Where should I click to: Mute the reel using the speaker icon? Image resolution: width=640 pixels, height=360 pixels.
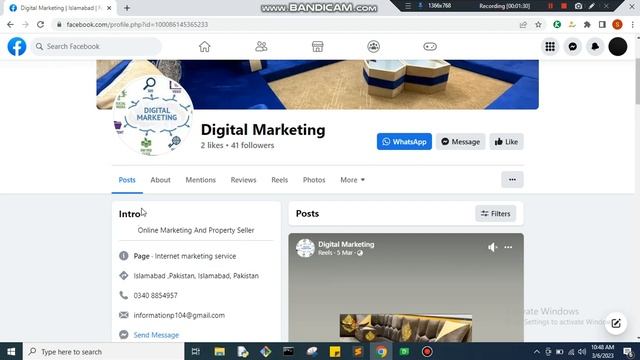tap(493, 247)
